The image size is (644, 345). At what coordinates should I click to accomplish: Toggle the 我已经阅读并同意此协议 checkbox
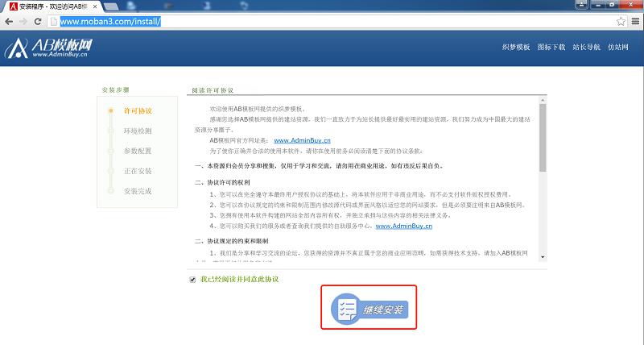pyautogui.click(x=192, y=280)
